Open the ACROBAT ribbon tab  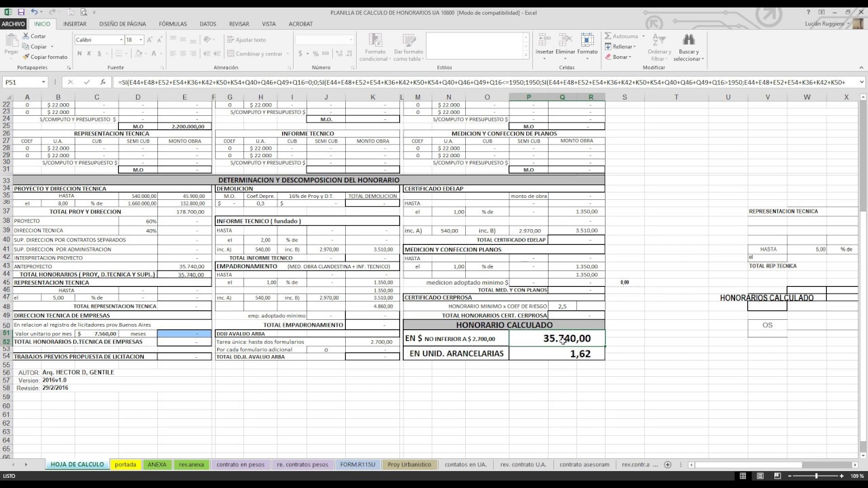pos(300,24)
